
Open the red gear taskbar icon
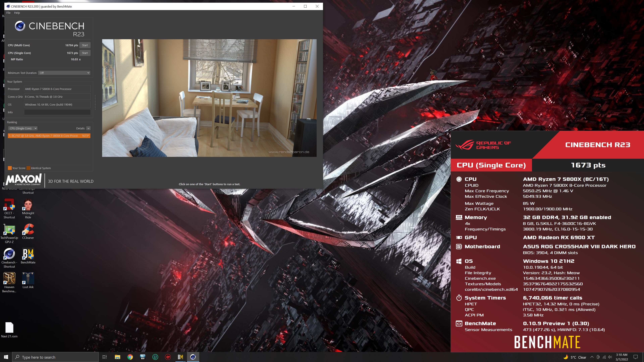tap(168, 357)
